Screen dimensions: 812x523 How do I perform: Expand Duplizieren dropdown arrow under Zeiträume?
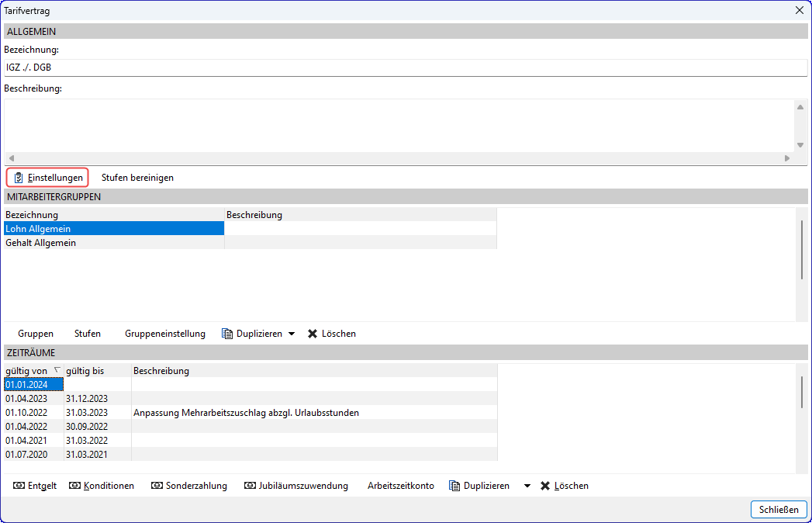[x=527, y=486]
